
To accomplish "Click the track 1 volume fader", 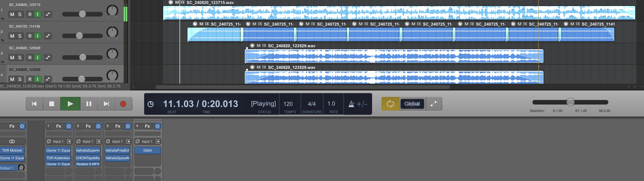I will coord(82,14).
